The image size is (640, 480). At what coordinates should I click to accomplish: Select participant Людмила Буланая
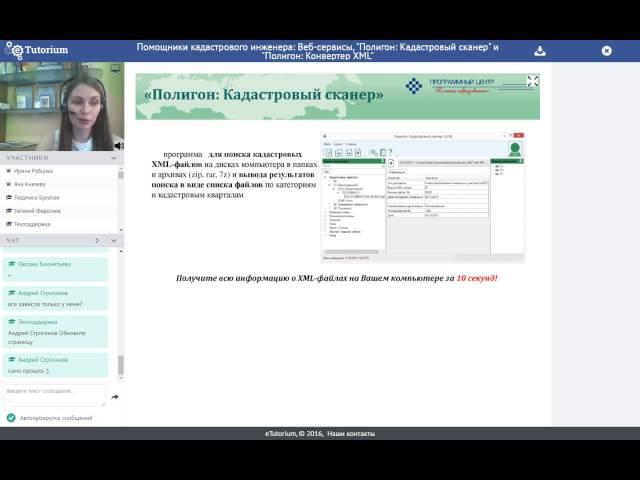click(x=37, y=198)
